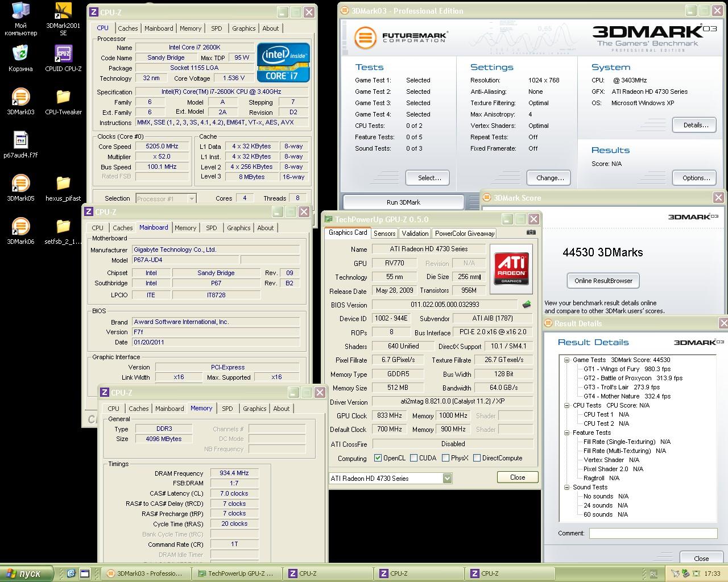Click the Intel Core i7 logo in CPU-Z
The width and height of the screenshot is (728, 582).
point(283,63)
